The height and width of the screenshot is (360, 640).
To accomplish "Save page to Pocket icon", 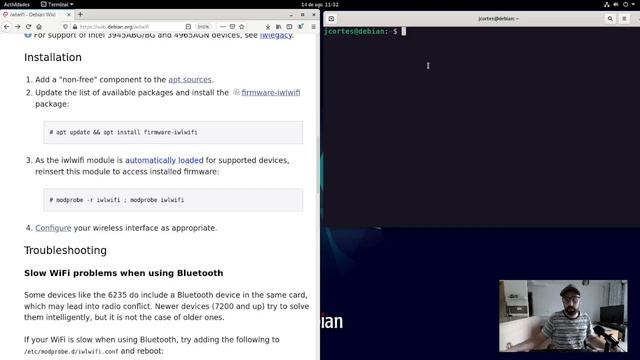I will pyautogui.click(x=232, y=27).
